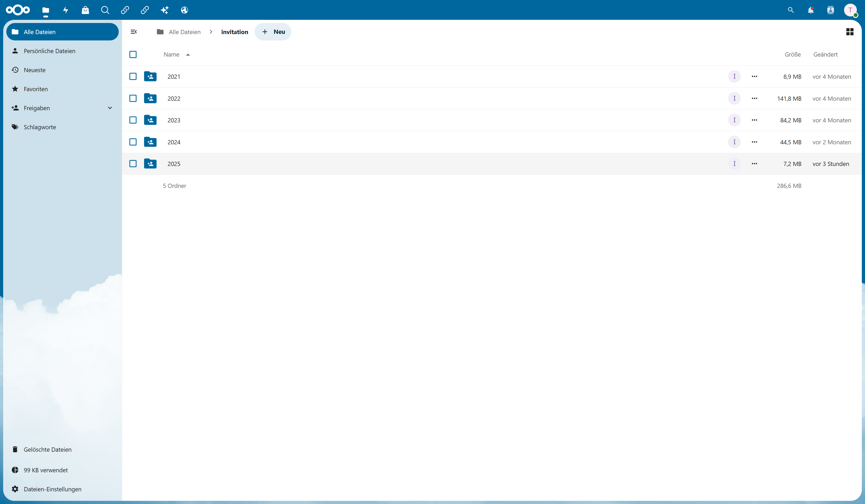Open the Nextcloud logo home
This screenshot has height=504, width=865.
[x=18, y=10]
